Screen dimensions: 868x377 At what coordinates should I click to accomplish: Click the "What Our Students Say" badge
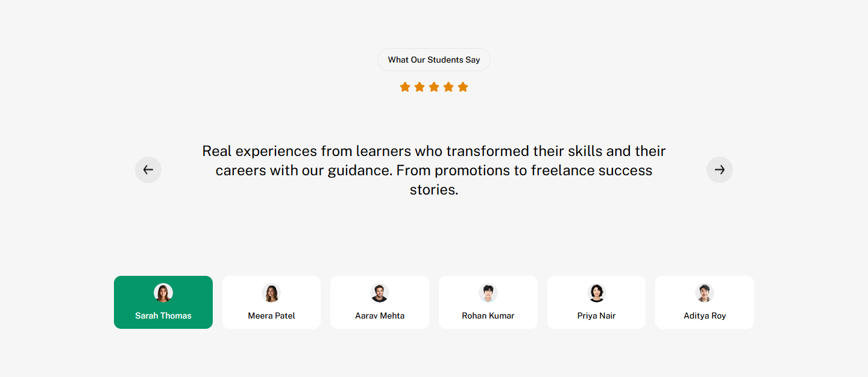434,60
